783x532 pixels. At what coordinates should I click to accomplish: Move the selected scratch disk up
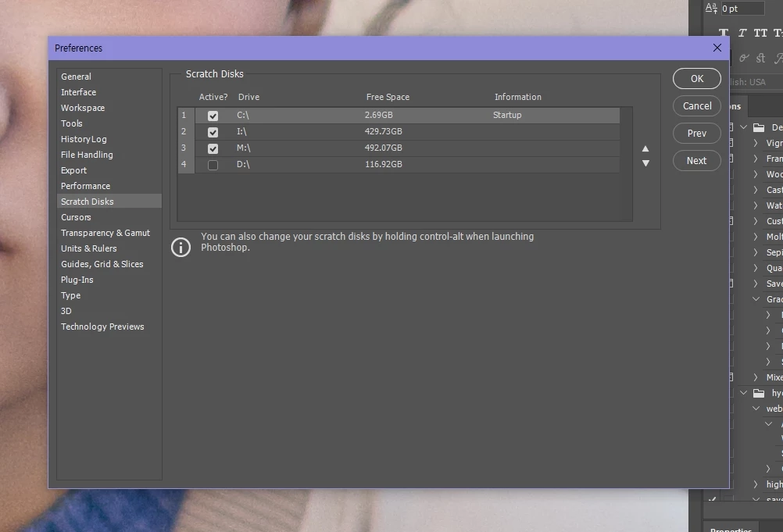[x=645, y=148]
